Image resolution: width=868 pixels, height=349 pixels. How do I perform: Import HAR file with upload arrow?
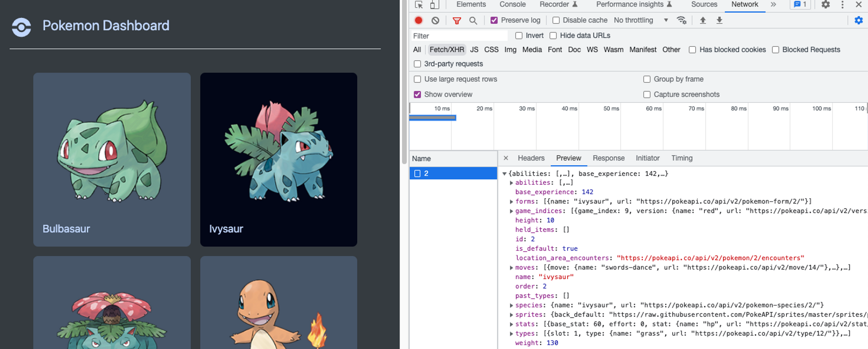click(703, 20)
